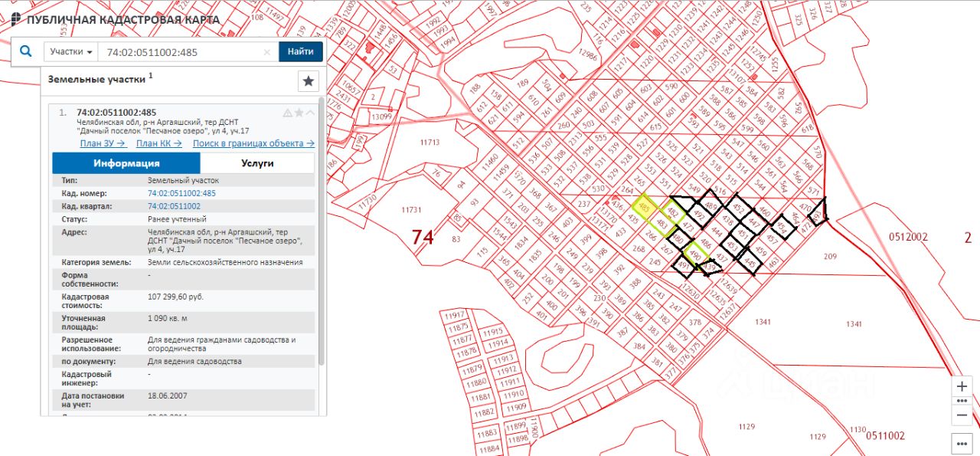Screen dimensions: 980x456
Task: Click the registration date 18.06.2007
Action: 167,395
